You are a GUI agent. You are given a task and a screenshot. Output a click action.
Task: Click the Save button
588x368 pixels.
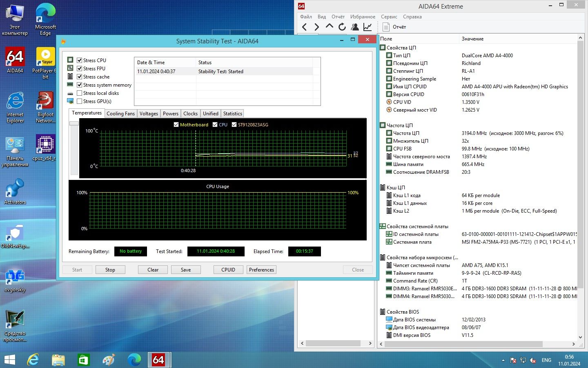click(186, 270)
